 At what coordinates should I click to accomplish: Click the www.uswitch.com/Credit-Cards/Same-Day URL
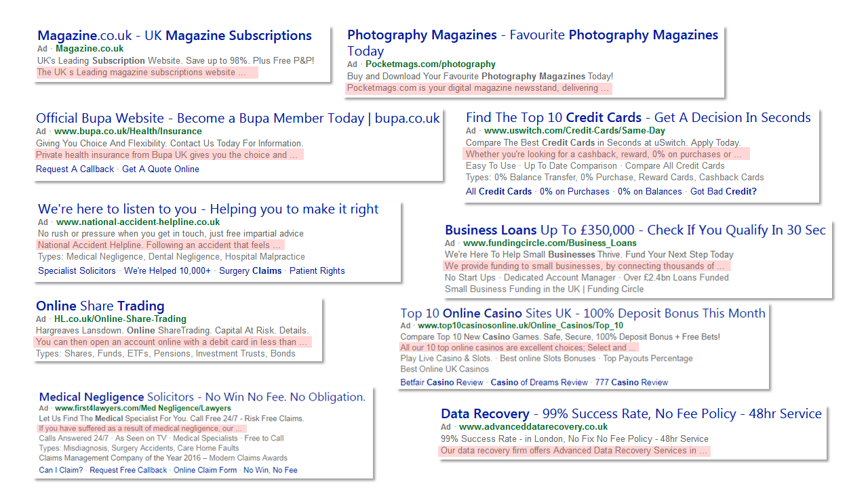(574, 131)
